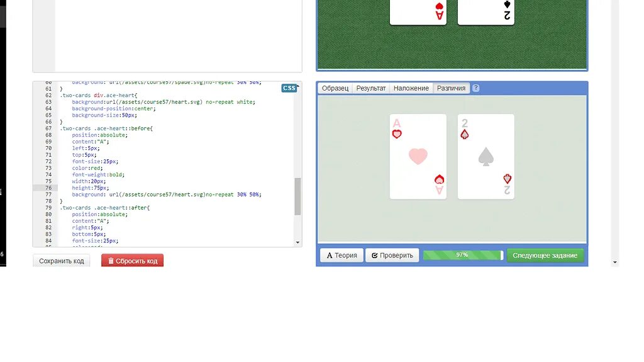Open the Теория button
The image size is (644, 362).
[341, 255]
